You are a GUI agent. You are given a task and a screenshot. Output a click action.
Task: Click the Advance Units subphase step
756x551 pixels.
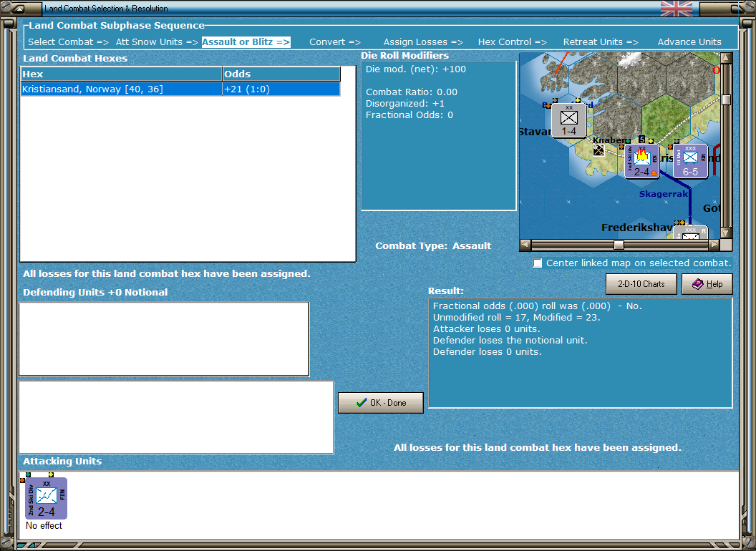pyautogui.click(x=689, y=42)
